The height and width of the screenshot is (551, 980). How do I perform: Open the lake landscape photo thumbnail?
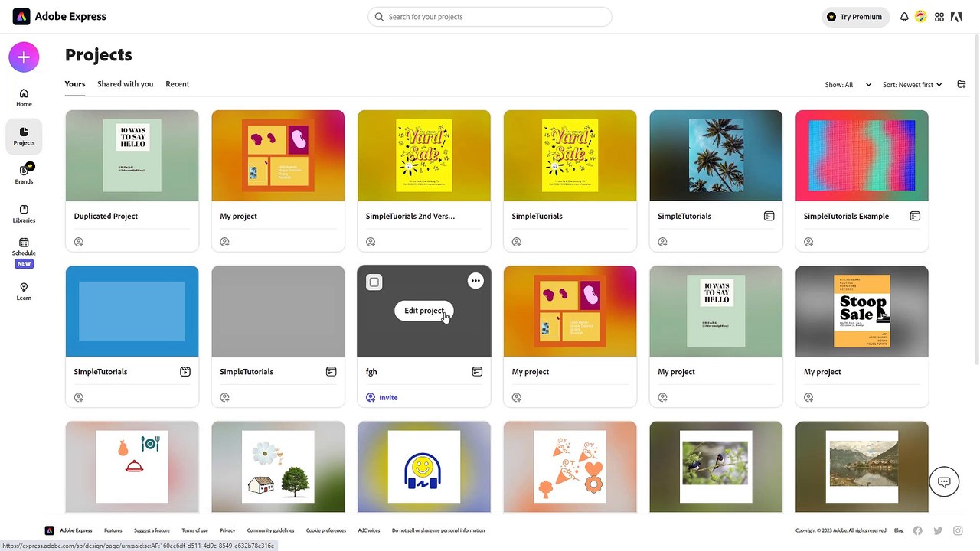862,467
